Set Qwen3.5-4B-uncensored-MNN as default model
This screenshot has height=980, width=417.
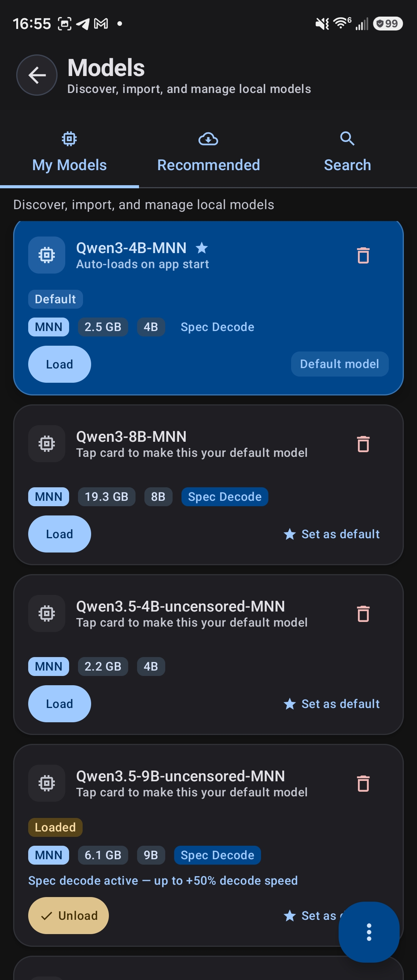coord(332,704)
